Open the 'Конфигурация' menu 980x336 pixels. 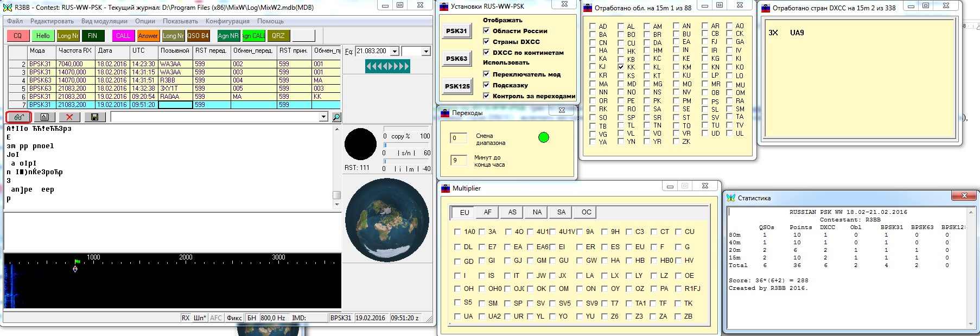pos(227,21)
